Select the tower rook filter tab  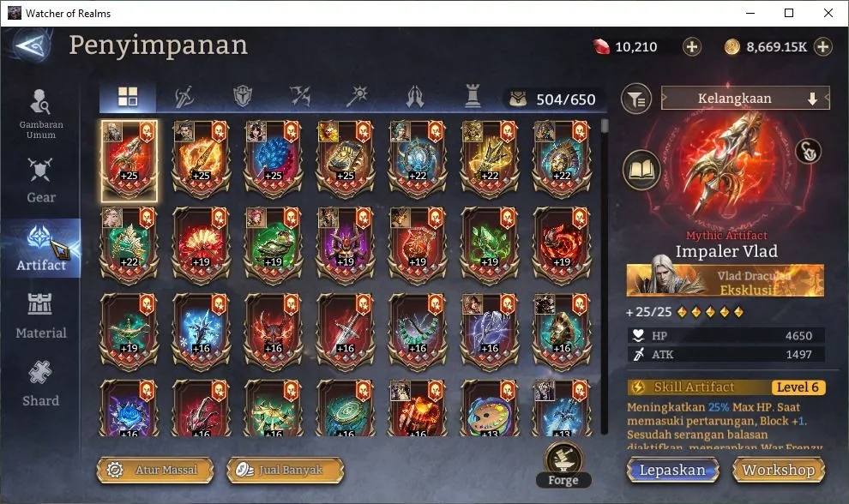(x=473, y=97)
